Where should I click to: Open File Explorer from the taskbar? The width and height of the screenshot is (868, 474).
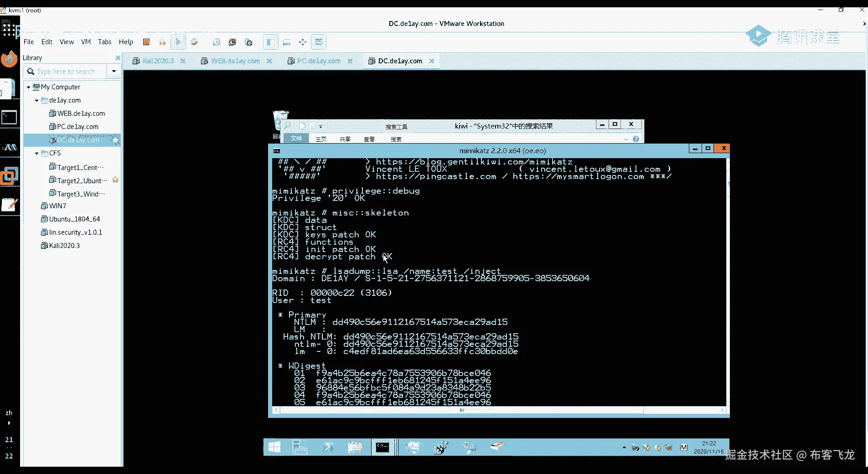[x=355, y=448]
